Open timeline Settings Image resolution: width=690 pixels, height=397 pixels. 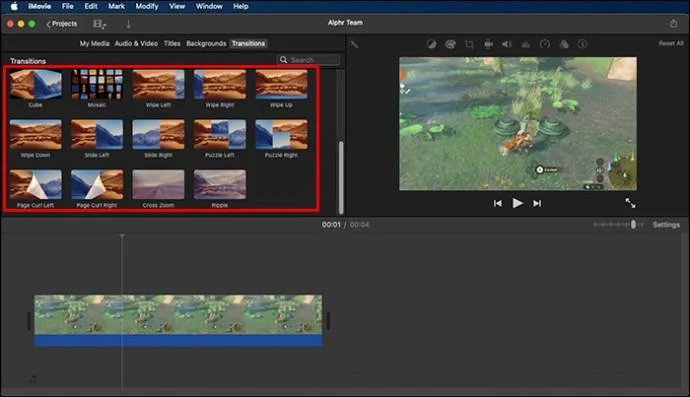point(666,224)
